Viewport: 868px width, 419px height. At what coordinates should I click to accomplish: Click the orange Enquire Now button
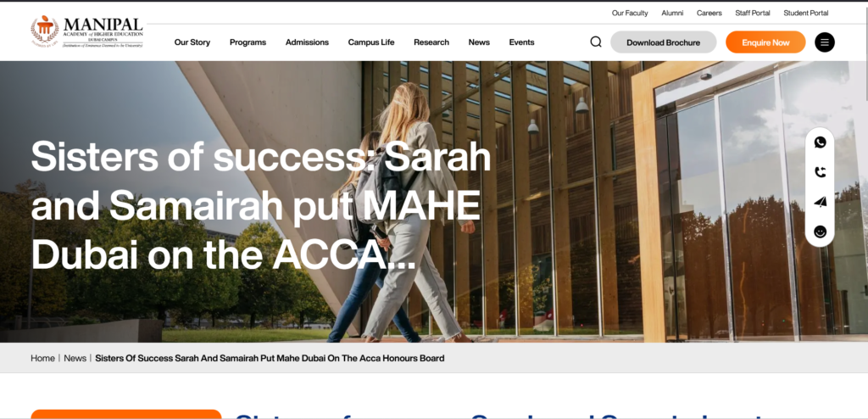(x=765, y=42)
